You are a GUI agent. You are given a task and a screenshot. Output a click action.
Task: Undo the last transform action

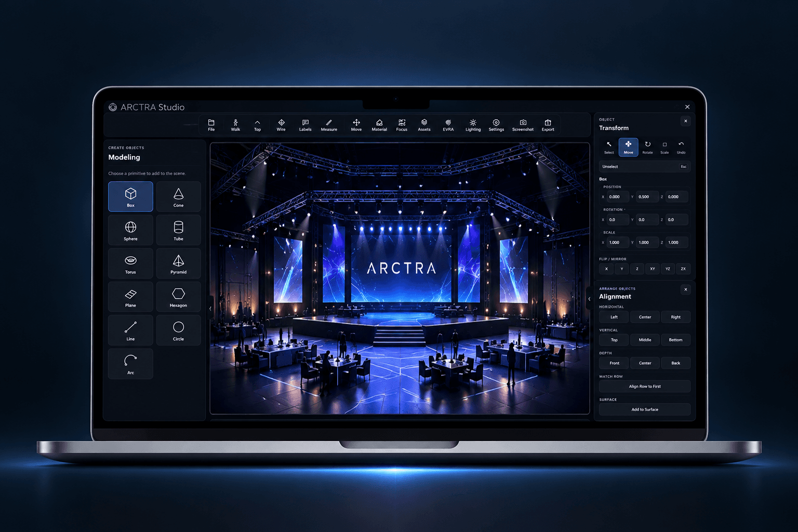[681, 148]
